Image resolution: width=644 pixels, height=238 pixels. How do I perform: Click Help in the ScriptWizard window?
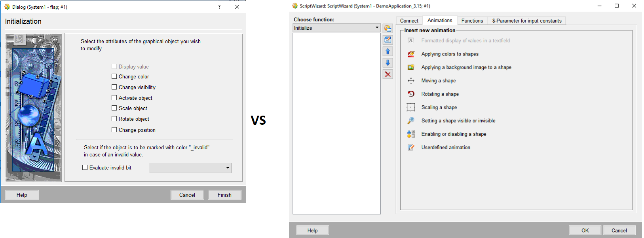point(312,230)
